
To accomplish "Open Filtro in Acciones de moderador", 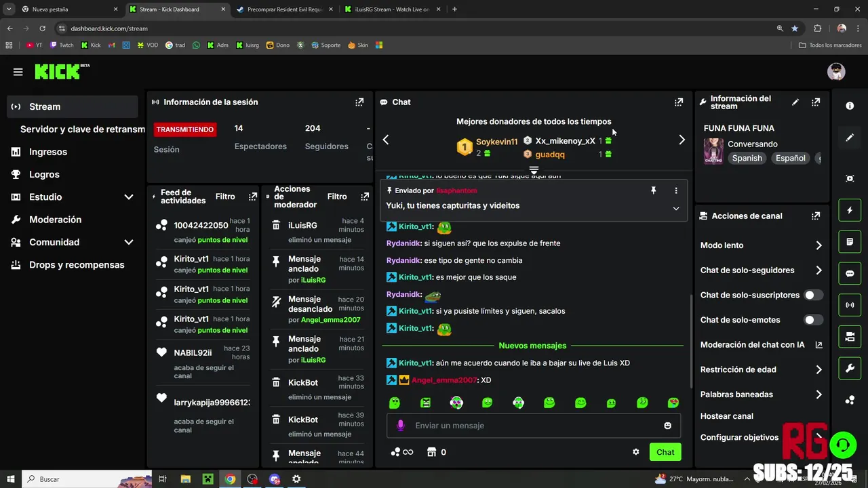I will (337, 197).
